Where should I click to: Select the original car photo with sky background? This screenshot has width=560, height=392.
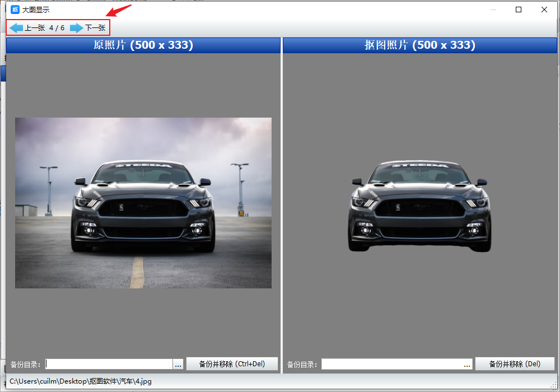[x=143, y=203]
